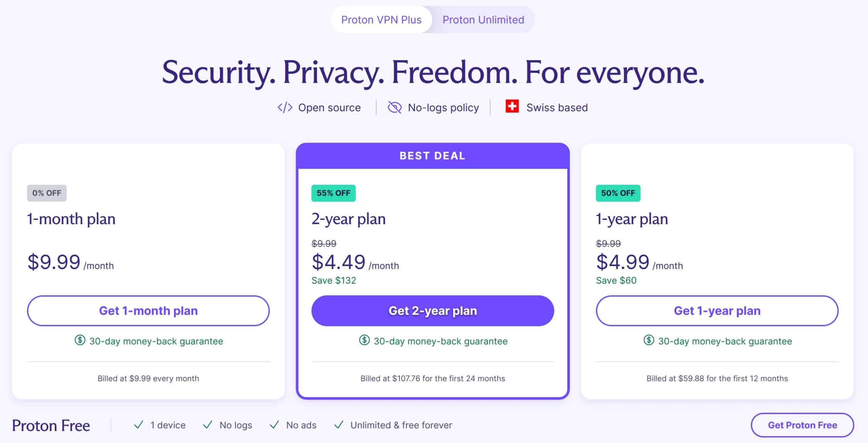868x443 pixels.
Task: Click the checkmark next to No ads
Action: 274,425
